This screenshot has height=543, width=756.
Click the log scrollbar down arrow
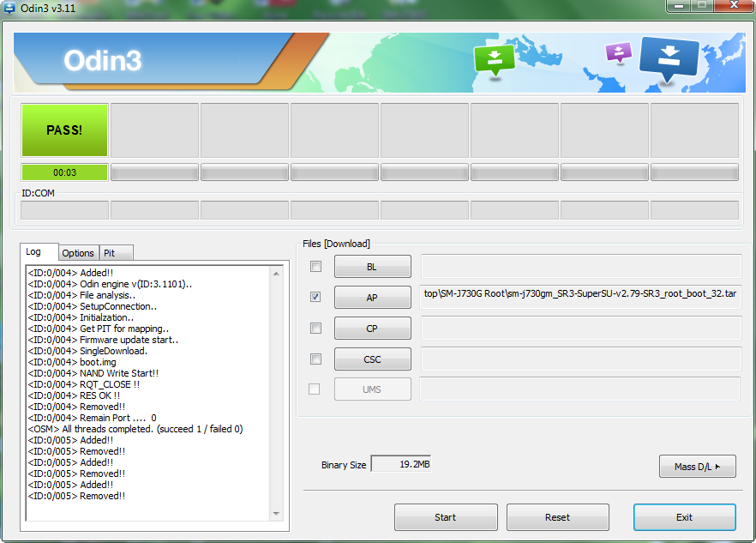click(276, 514)
